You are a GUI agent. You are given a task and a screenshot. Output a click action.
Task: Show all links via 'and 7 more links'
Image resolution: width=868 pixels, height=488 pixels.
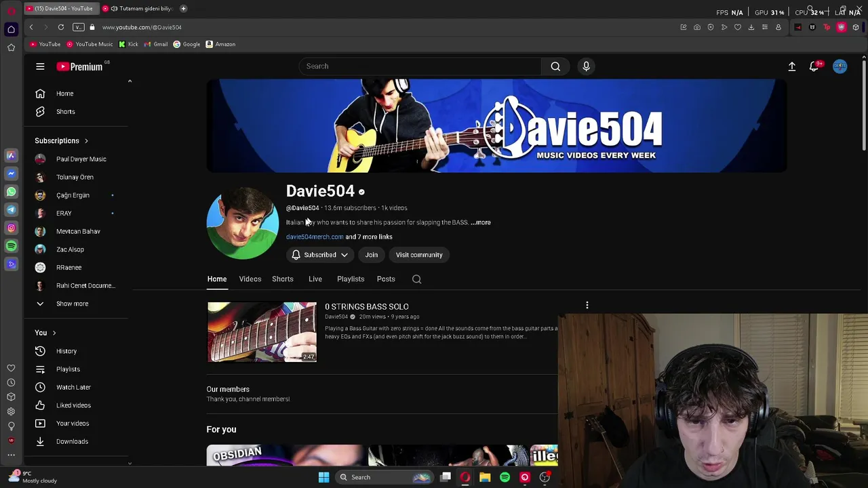click(369, 237)
